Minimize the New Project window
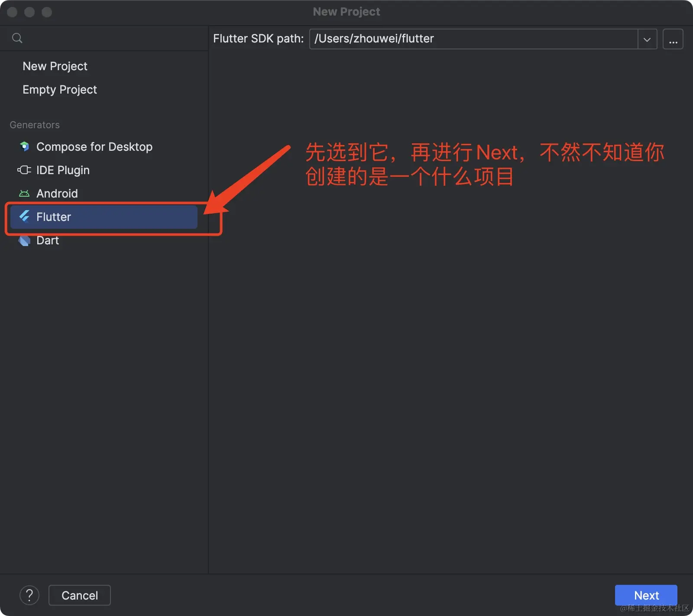Image resolution: width=693 pixels, height=616 pixels. pyautogui.click(x=29, y=12)
